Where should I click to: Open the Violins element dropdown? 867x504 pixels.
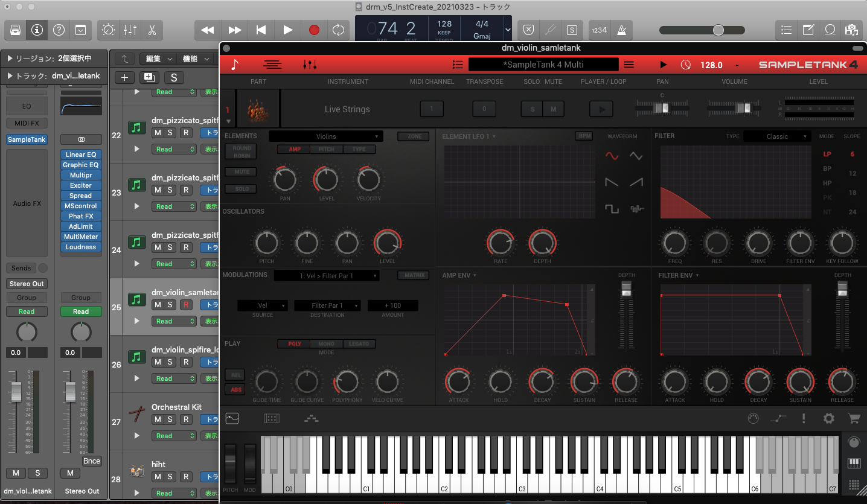pyautogui.click(x=326, y=136)
